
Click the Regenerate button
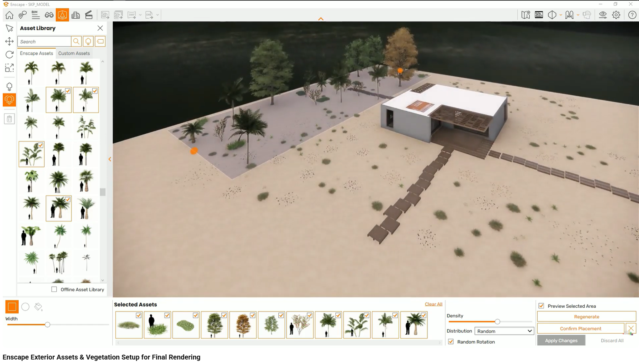tap(586, 316)
